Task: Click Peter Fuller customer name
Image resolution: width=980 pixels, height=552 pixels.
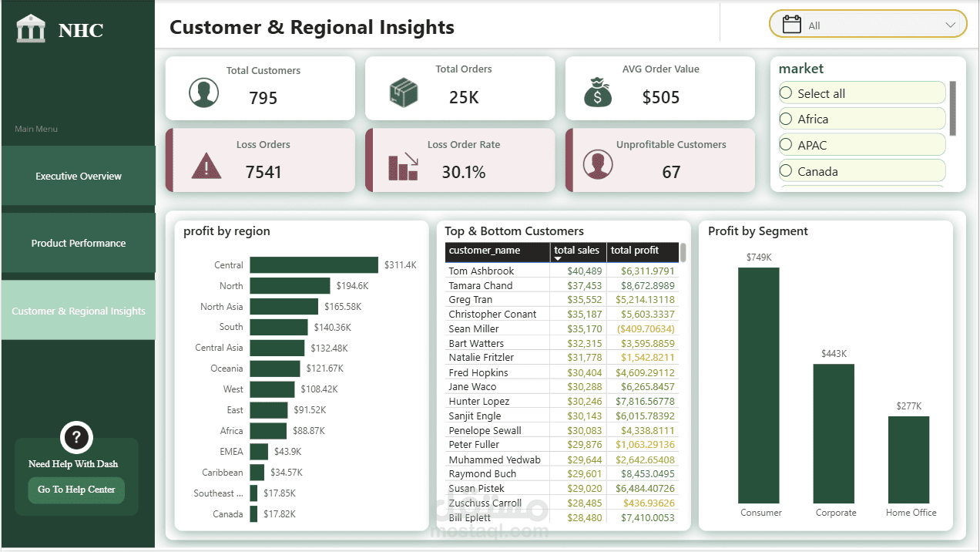Action: (474, 444)
